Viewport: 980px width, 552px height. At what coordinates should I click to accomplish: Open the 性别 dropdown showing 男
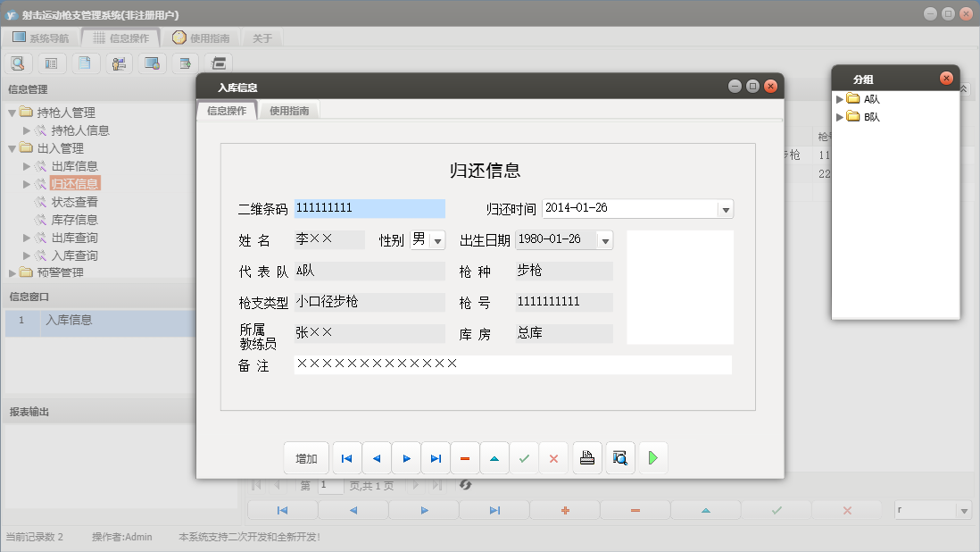(436, 239)
